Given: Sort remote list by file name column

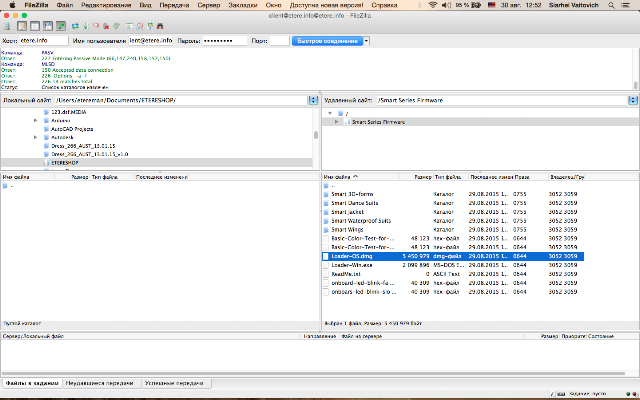Looking at the screenshot, I should (360, 177).
